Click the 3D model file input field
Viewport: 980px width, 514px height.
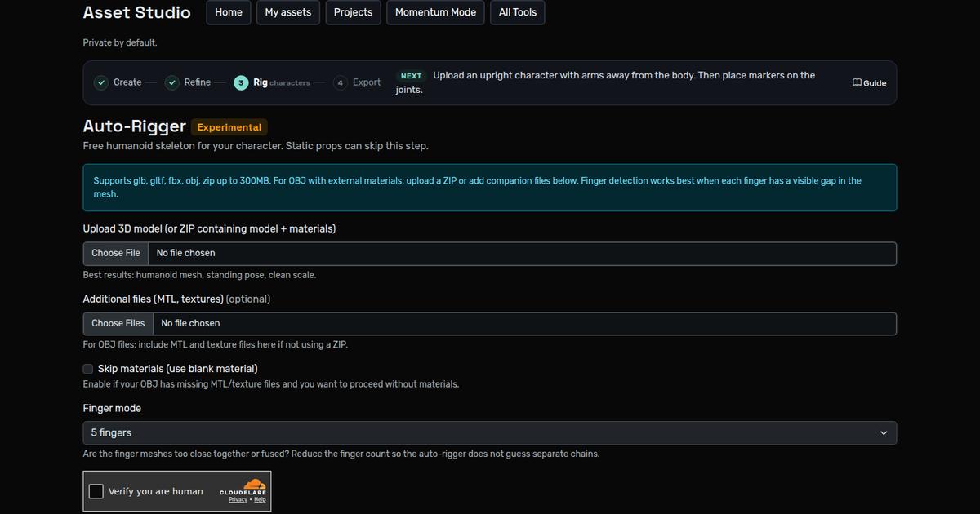(490, 254)
